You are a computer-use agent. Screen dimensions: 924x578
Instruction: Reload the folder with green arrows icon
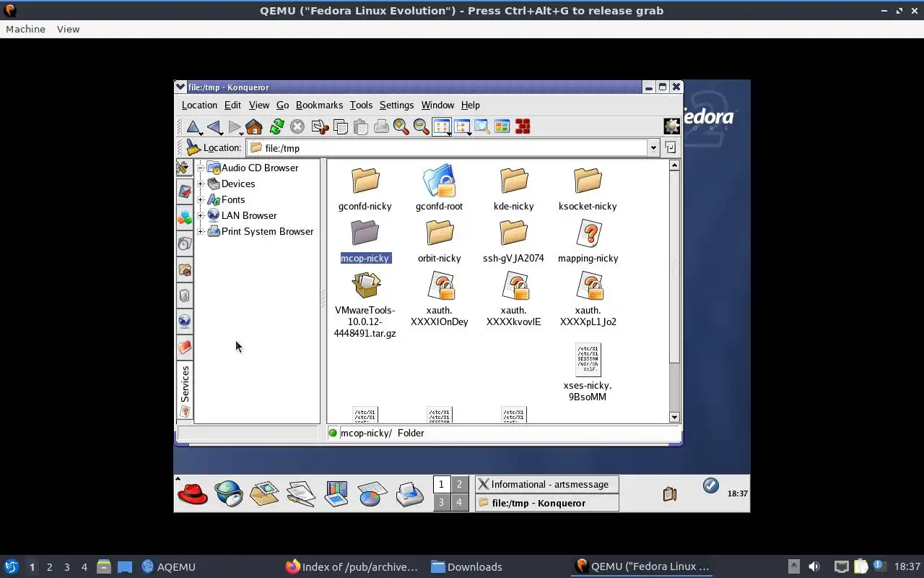[x=276, y=127]
